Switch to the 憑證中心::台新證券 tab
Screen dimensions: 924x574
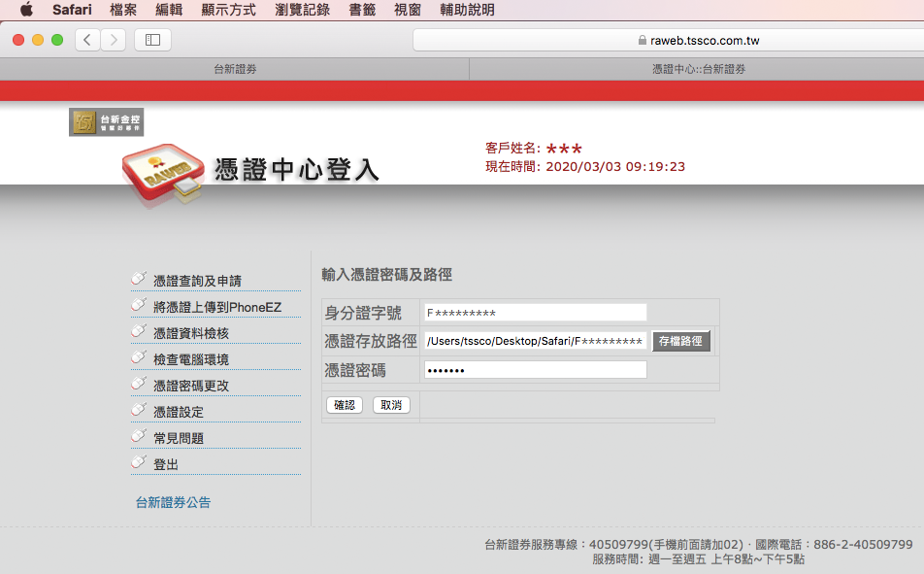(x=697, y=69)
